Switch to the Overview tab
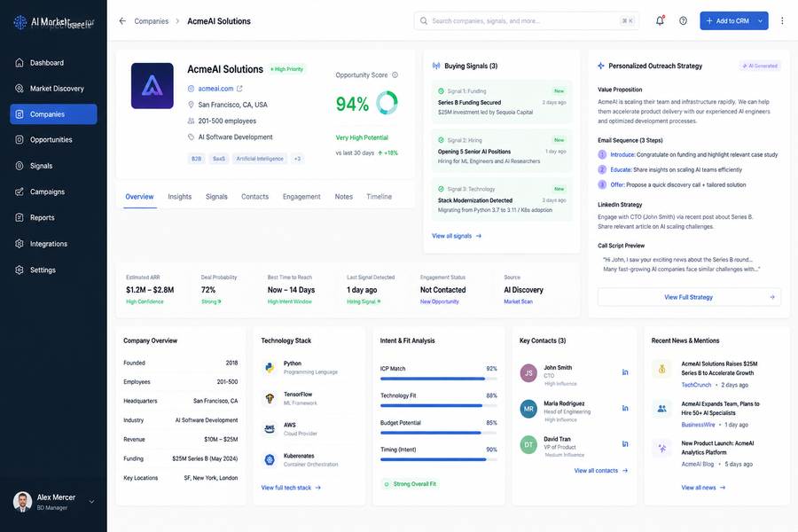Screen dimensions: 798x532 point(139,197)
